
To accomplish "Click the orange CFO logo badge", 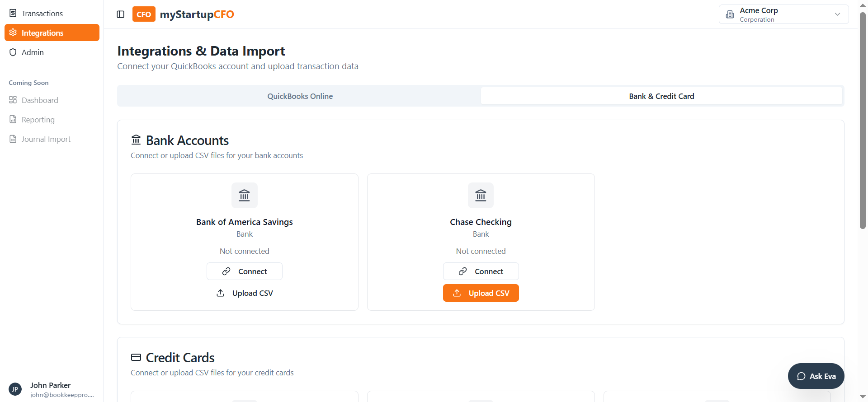I will pos(144,14).
